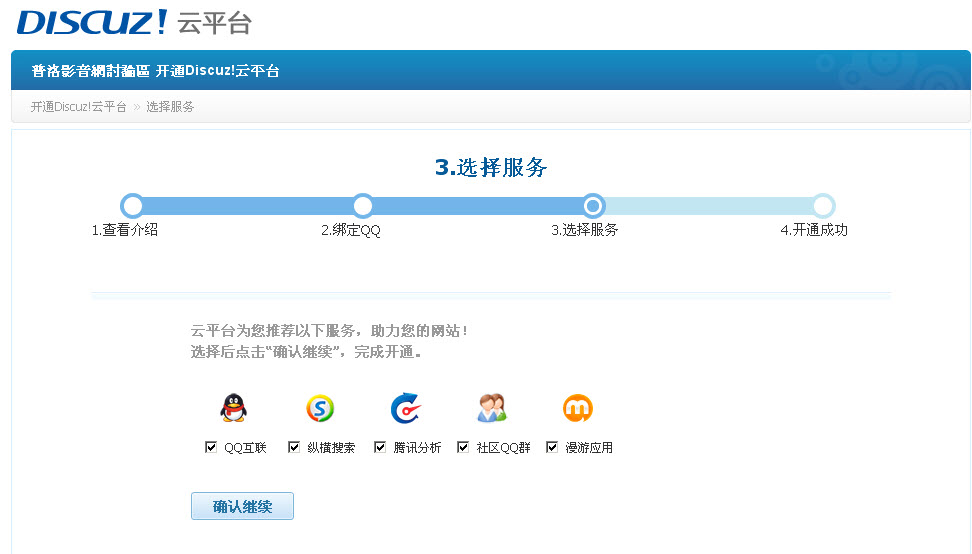Click the 腾讯分析 blue gauge icon
The height and width of the screenshot is (554, 972).
click(x=406, y=408)
